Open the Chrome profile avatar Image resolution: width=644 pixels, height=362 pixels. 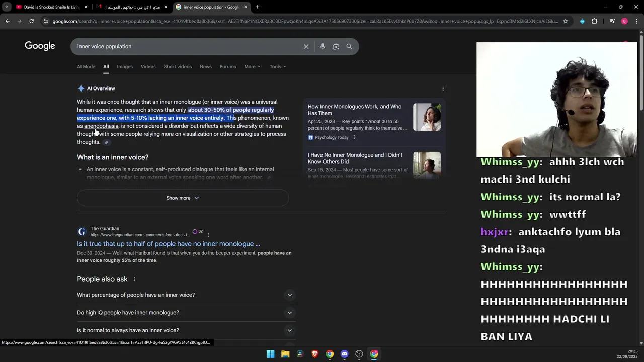[x=624, y=21]
